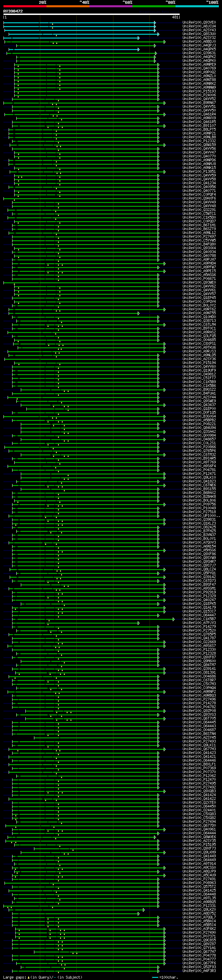
Task: Select hit label UniRef100_A4F3R3
Action: 199,971
